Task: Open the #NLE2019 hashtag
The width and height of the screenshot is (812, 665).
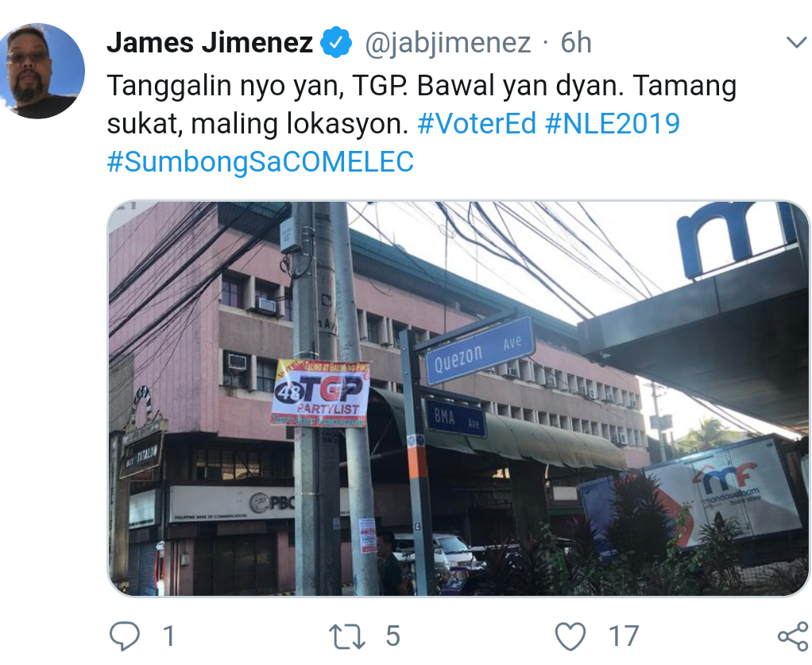Action: pyautogui.click(x=613, y=124)
